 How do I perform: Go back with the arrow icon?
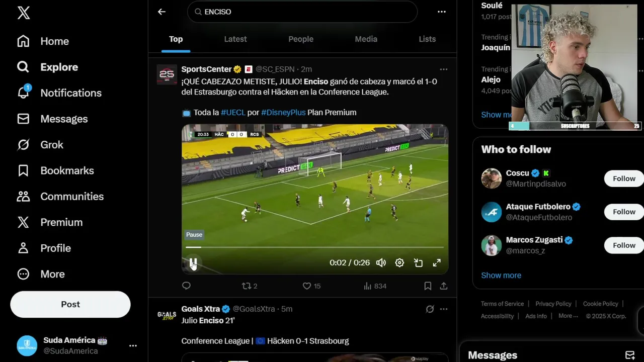(x=162, y=12)
